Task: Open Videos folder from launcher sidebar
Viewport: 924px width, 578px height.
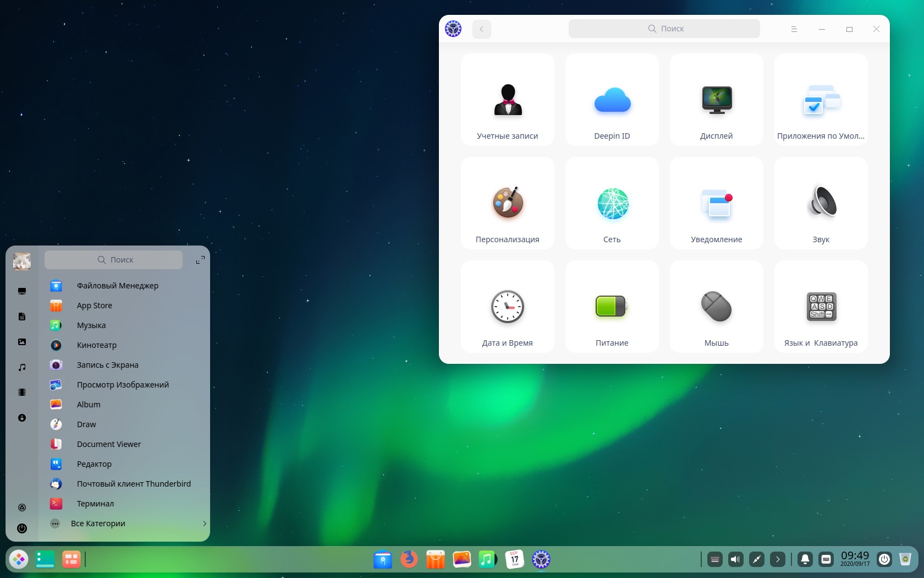Action: (22, 392)
